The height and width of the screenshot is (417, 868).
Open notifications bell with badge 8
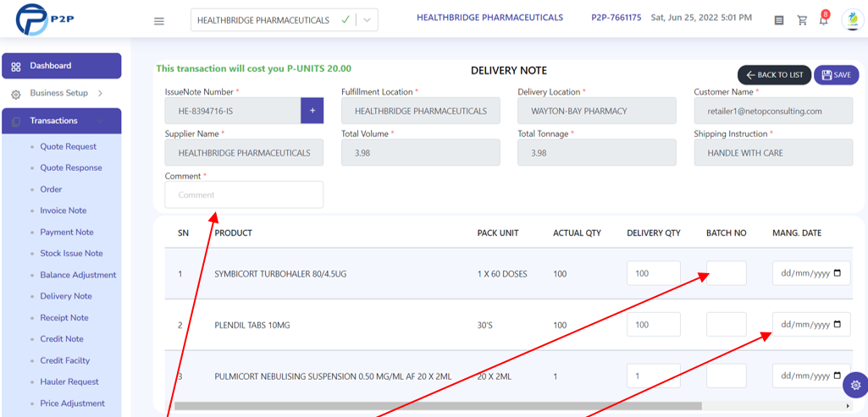(824, 19)
